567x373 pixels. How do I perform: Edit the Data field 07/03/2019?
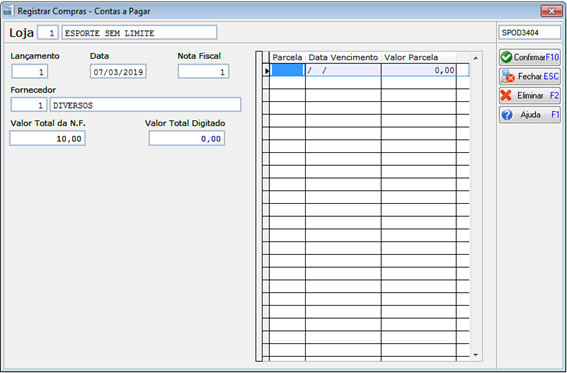tap(118, 72)
